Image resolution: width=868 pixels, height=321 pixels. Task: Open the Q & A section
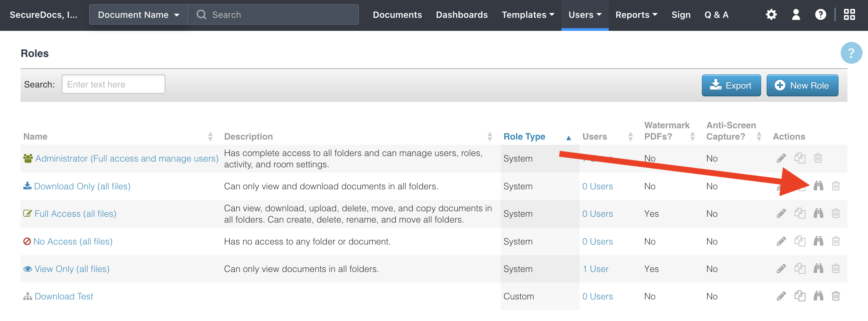(x=717, y=15)
